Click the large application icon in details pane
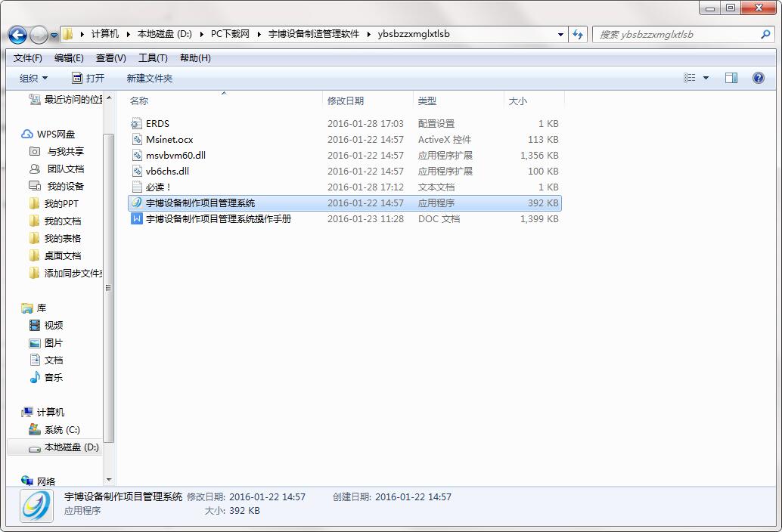This screenshot has width=782, height=532. coord(36,505)
